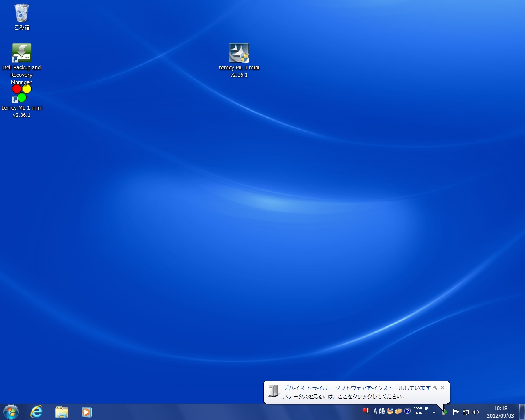The width and height of the screenshot is (525, 420).
Task: Click 'ステータスを見るには、ここをクリックしてください。' text
Action: point(344,397)
